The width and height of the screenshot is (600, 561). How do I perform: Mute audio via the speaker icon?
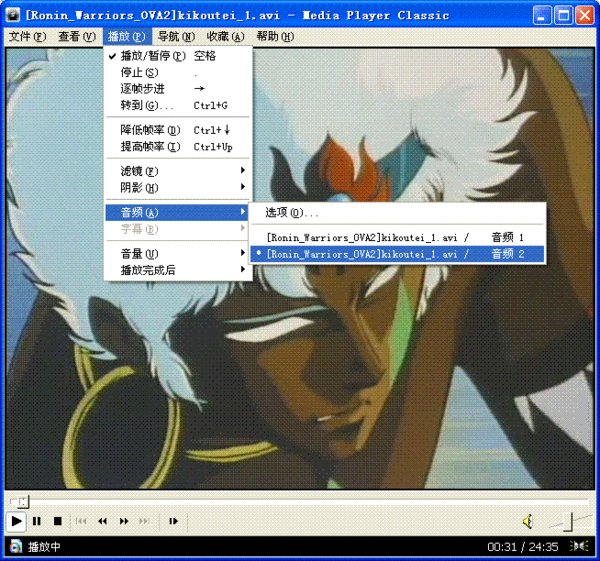[528, 521]
